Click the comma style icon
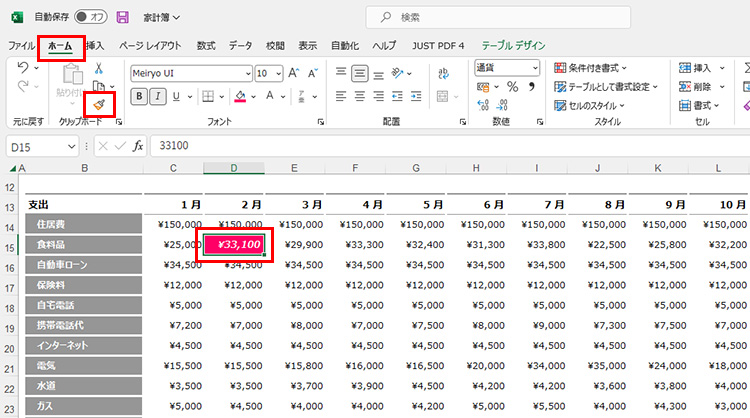Screen dimensions: 750x418 click(x=532, y=88)
